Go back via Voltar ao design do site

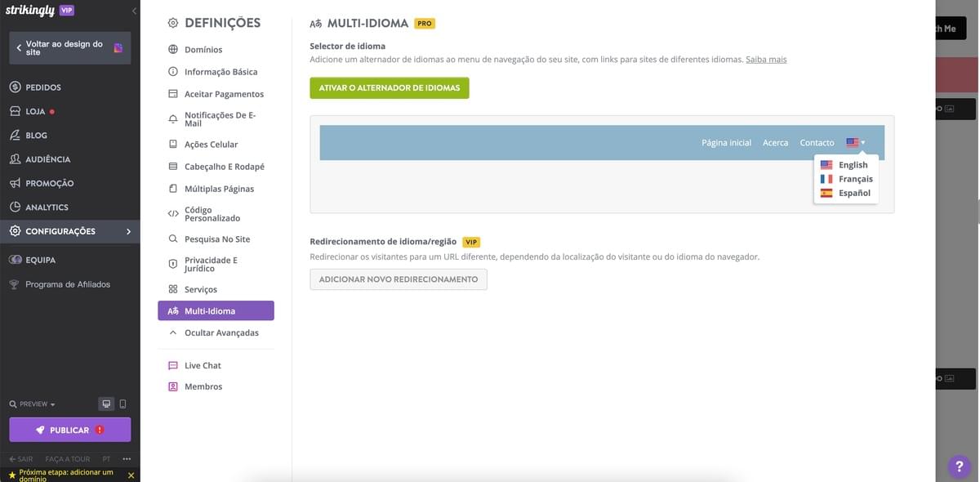pos(69,48)
